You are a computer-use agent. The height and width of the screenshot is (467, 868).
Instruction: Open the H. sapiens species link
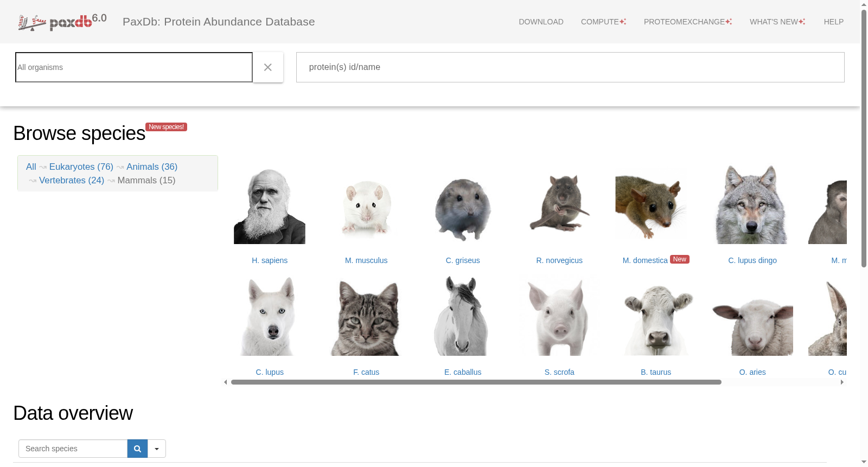(270, 260)
